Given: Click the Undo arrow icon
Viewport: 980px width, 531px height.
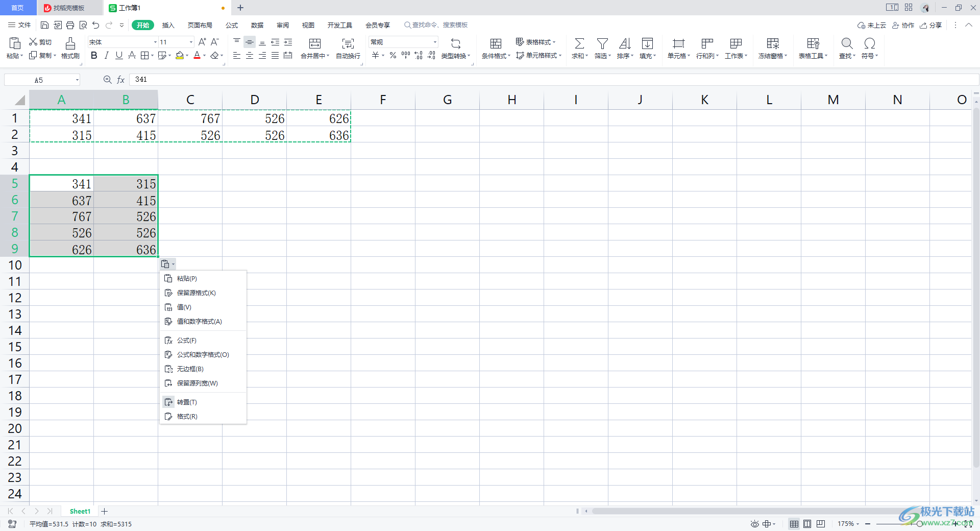Looking at the screenshot, I should click(95, 25).
